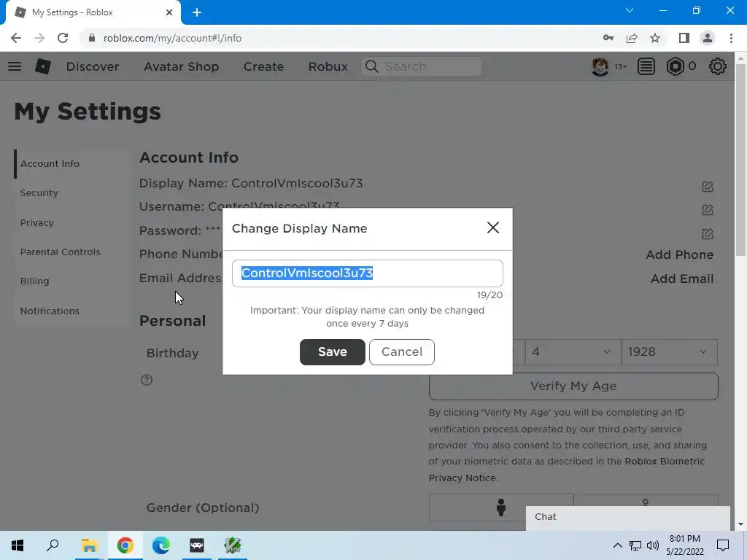Open Windows taskbar search
The image size is (747, 560).
point(53,545)
